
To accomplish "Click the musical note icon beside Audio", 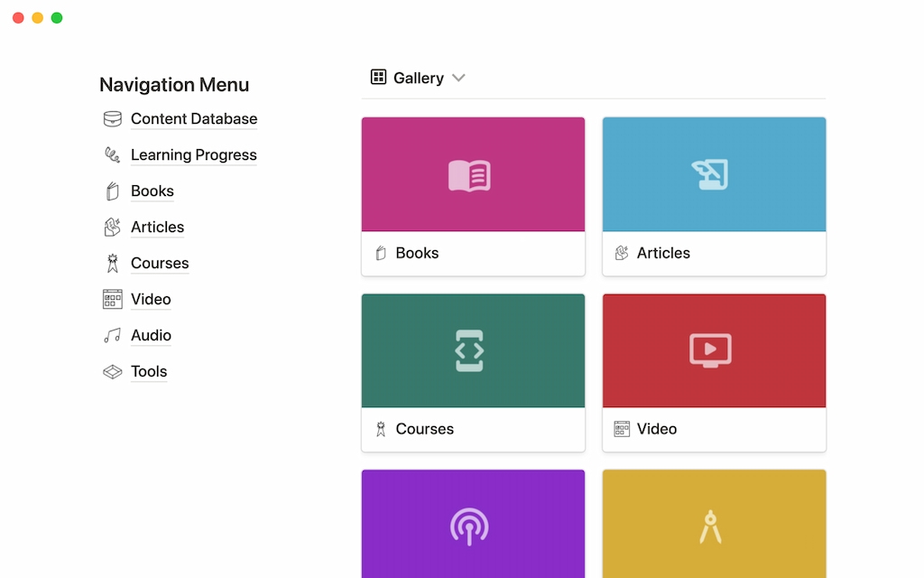I will (x=112, y=335).
